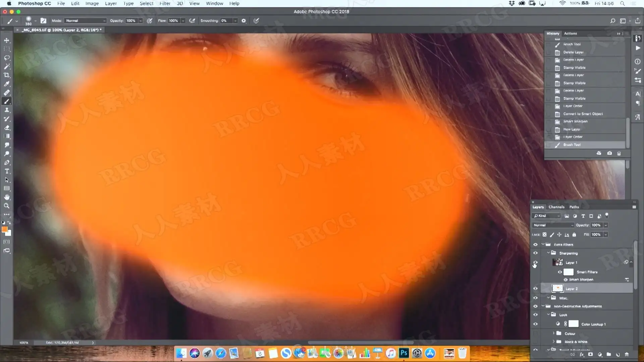Open the brush Mode dropdown

click(85, 21)
